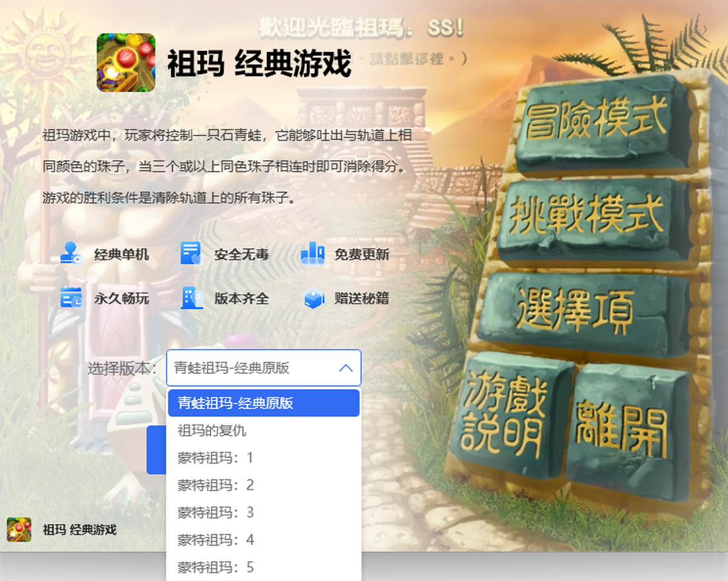Click the 永久畅玩 calendar icon

coord(71,297)
